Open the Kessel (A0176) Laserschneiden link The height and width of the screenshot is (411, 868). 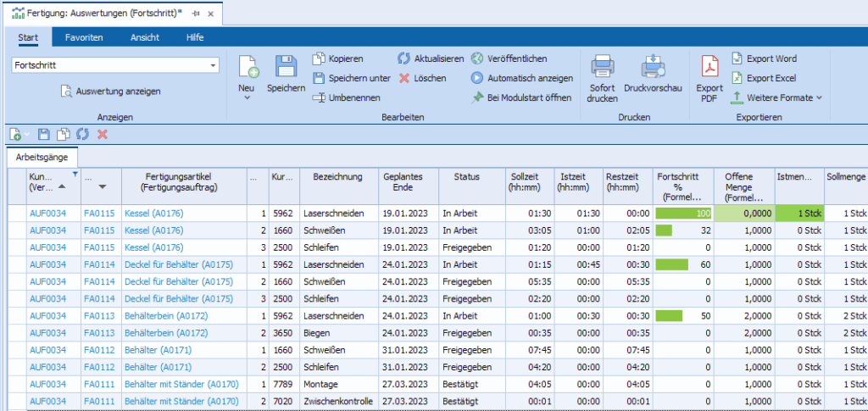(153, 214)
